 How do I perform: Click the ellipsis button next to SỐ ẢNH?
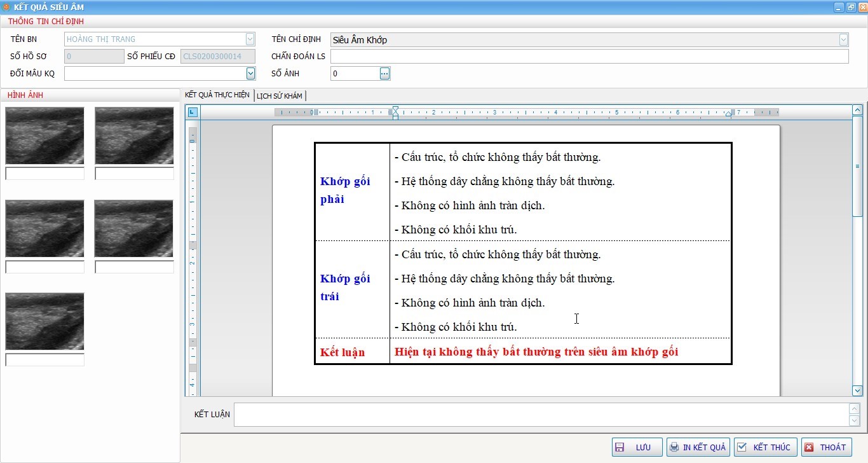pos(384,74)
